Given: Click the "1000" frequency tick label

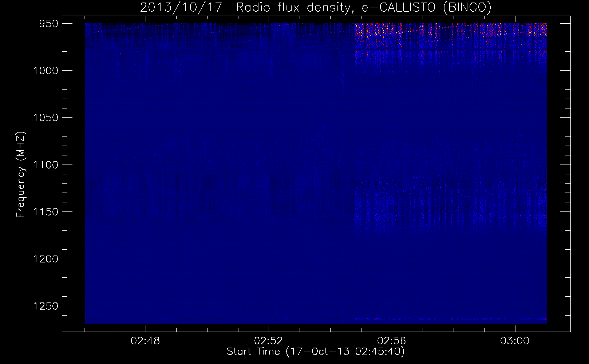Looking at the screenshot, I should coord(46,71).
